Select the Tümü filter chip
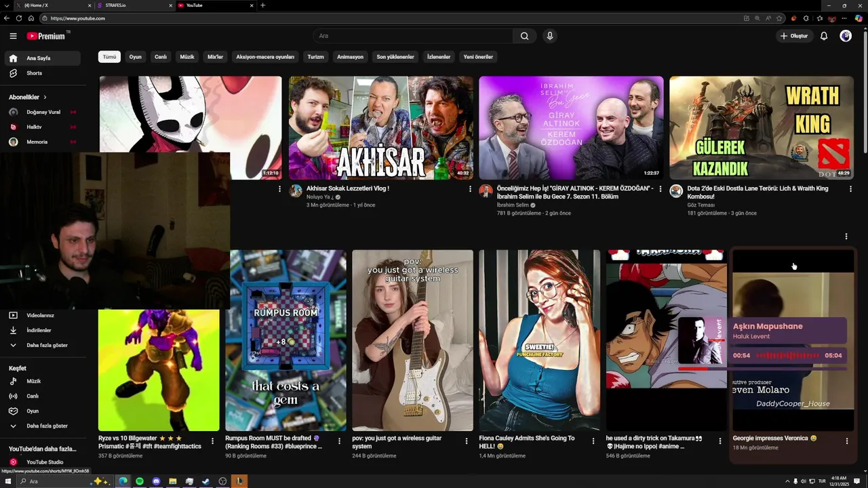Viewport: 868px width, 488px height. pos(109,57)
